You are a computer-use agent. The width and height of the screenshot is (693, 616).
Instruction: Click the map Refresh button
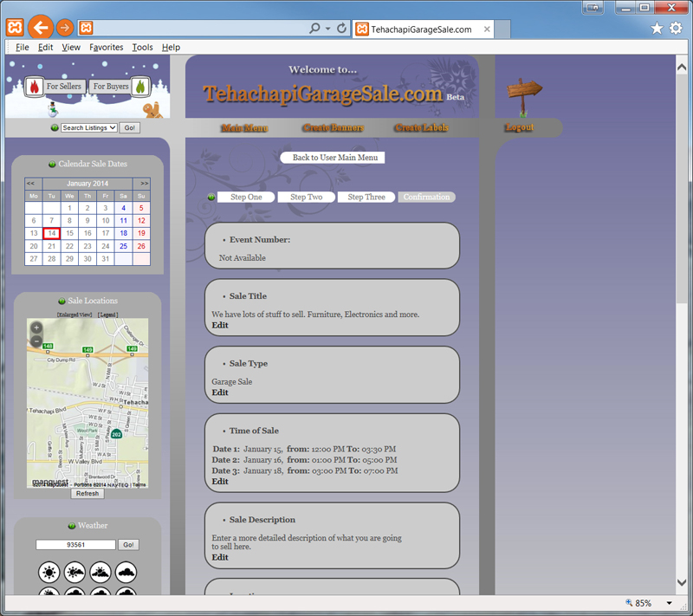point(87,494)
